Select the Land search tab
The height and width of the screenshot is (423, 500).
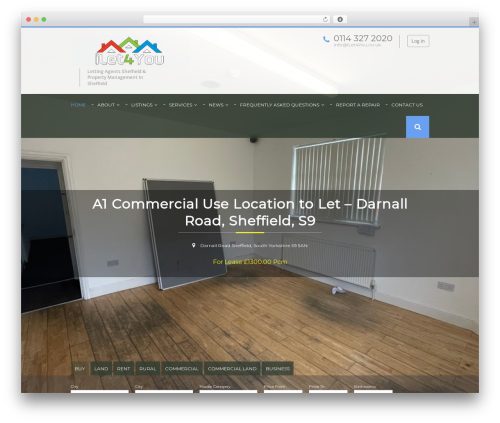[x=101, y=368]
